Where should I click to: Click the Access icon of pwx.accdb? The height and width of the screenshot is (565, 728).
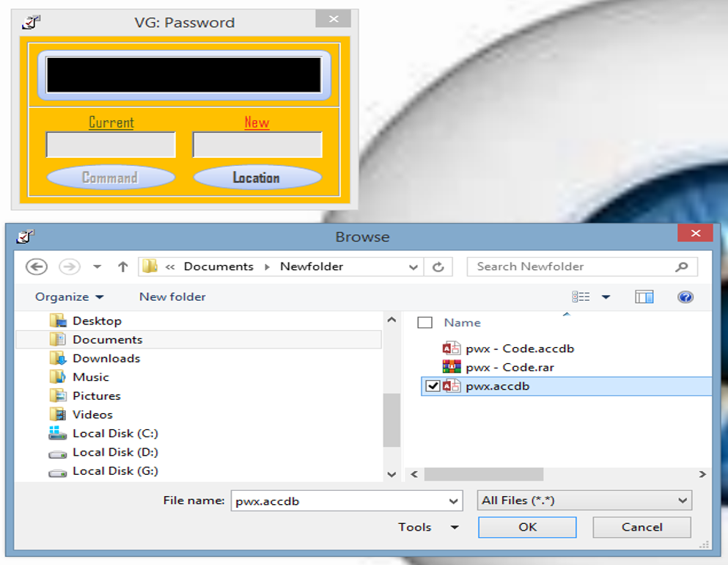pos(452,386)
